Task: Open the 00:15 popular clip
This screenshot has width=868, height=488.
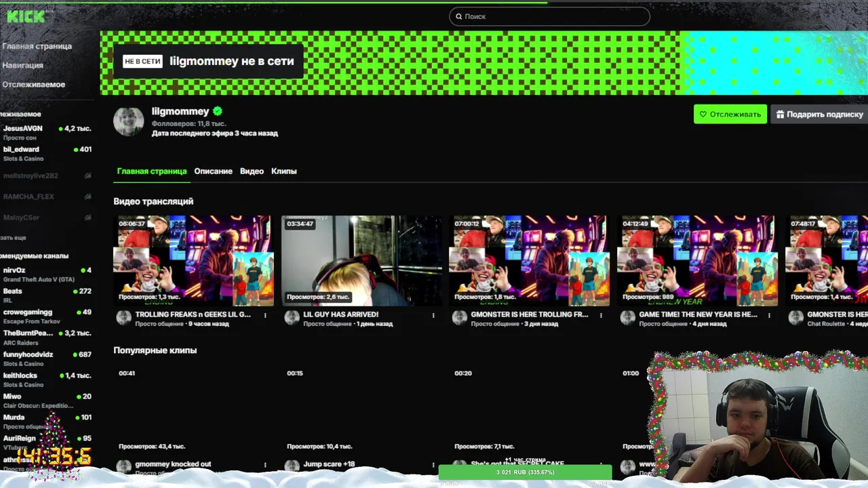Action: click(361, 410)
